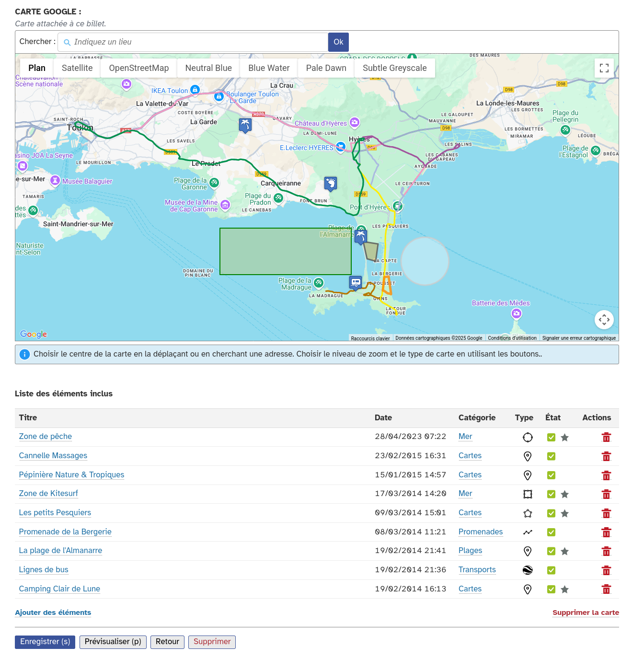Click the star for Zone de Kitesurf
The width and height of the screenshot is (644, 659).
tap(565, 494)
